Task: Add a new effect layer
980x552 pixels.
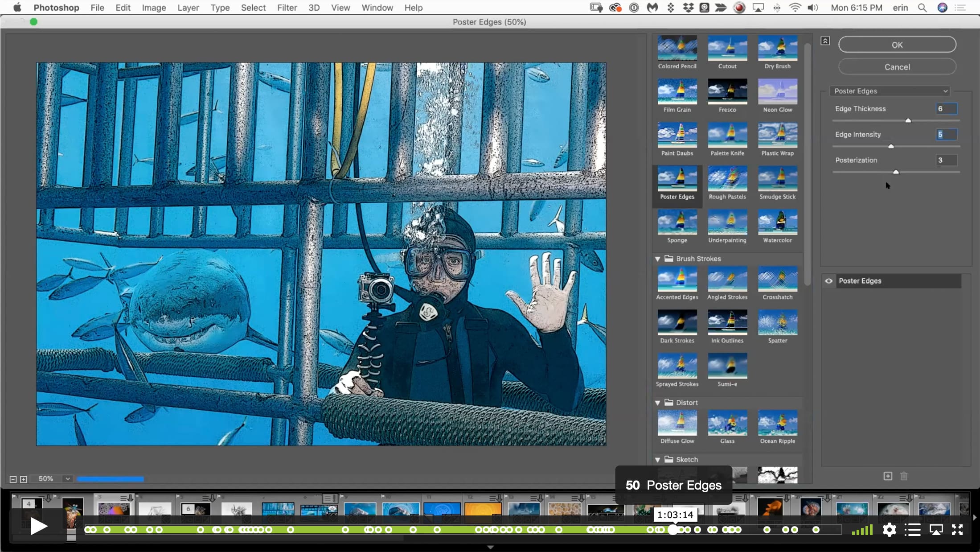Action: [x=888, y=476]
